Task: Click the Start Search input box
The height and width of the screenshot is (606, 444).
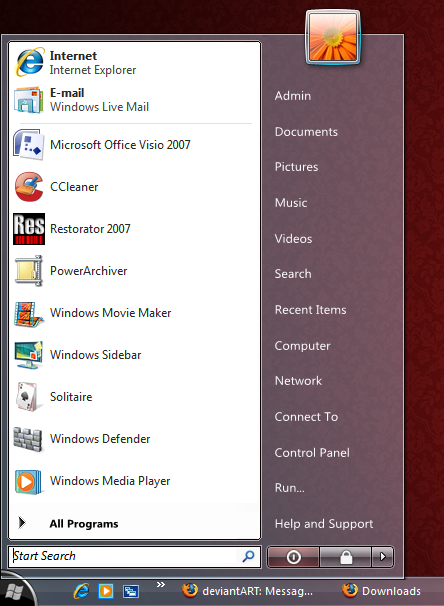Action: 134,557
